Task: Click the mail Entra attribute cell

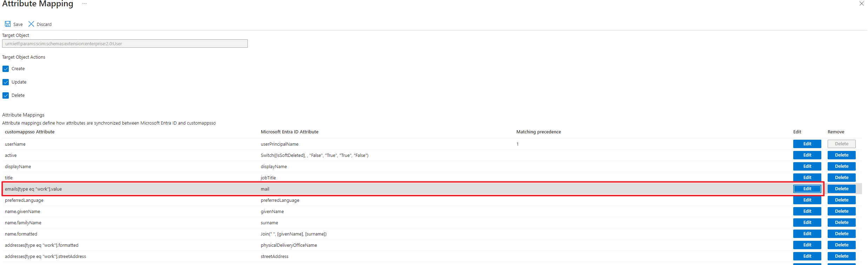Action: [x=265, y=189]
